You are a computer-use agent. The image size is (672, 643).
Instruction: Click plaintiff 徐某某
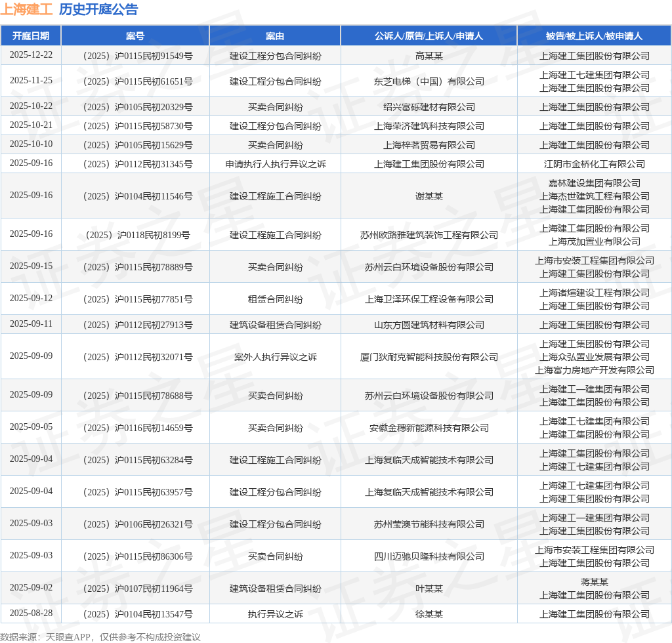click(429, 614)
